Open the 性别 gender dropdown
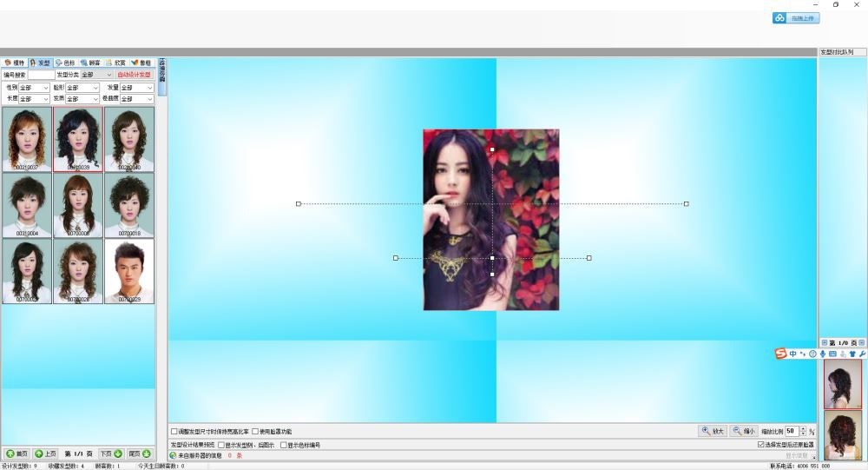 [35, 88]
